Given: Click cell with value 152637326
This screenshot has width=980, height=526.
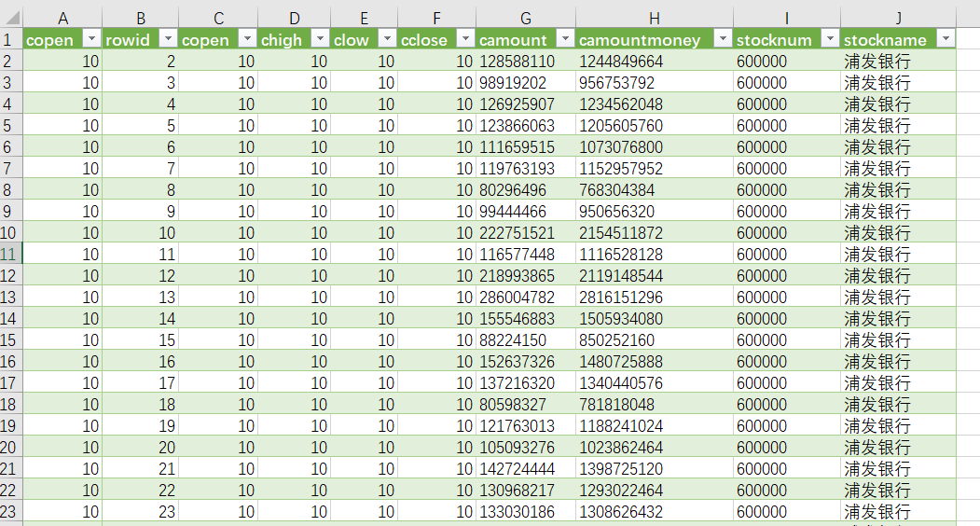Looking at the screenshot, I should [526, 362].
